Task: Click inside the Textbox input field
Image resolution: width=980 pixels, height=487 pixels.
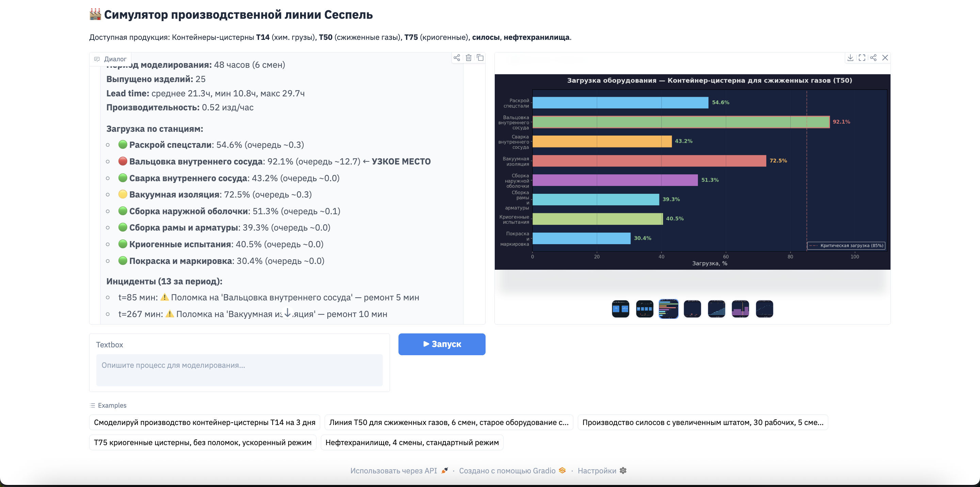Action: [239, 370]
